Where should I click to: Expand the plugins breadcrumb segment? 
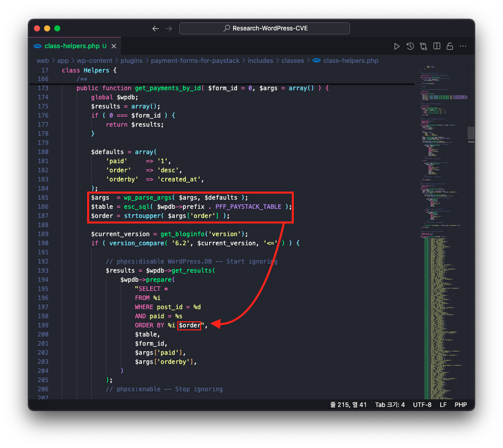pyautogui.click(x=132, y=61)
